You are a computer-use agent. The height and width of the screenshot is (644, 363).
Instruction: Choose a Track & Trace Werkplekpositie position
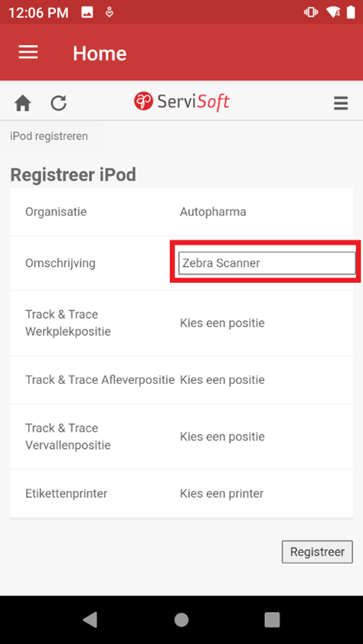click(x=222, y=323)
